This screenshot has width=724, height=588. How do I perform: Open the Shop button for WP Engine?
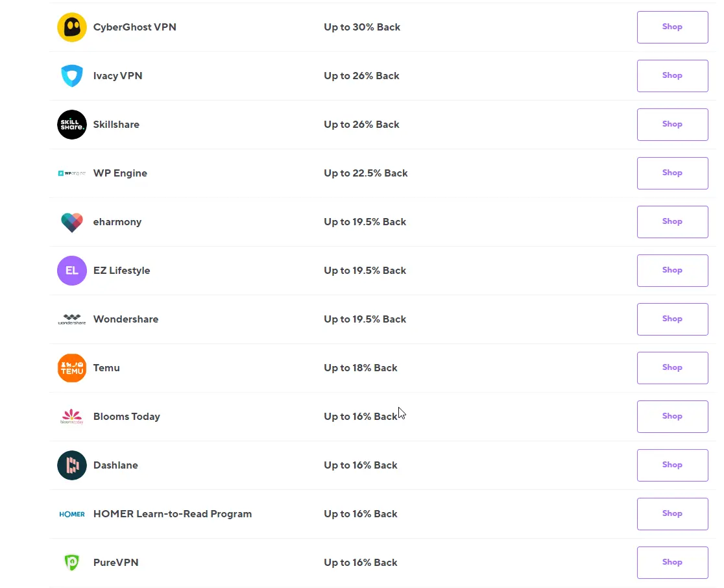672,173
